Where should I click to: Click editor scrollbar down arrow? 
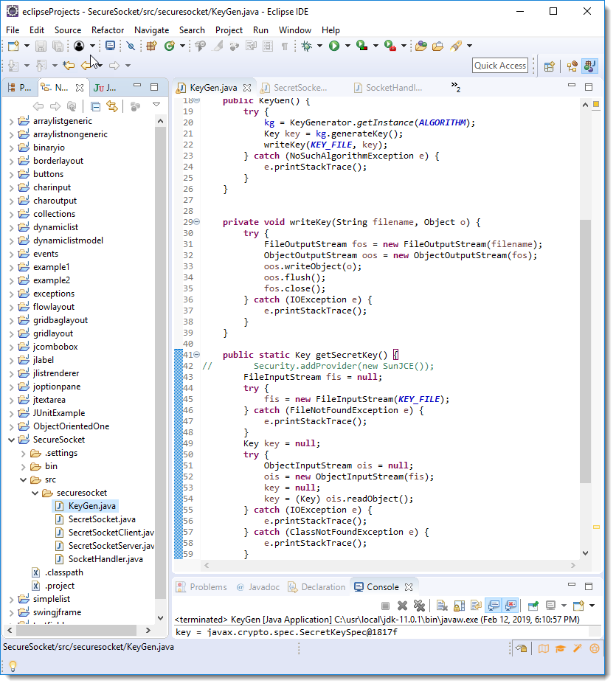[x=585, y=553]
